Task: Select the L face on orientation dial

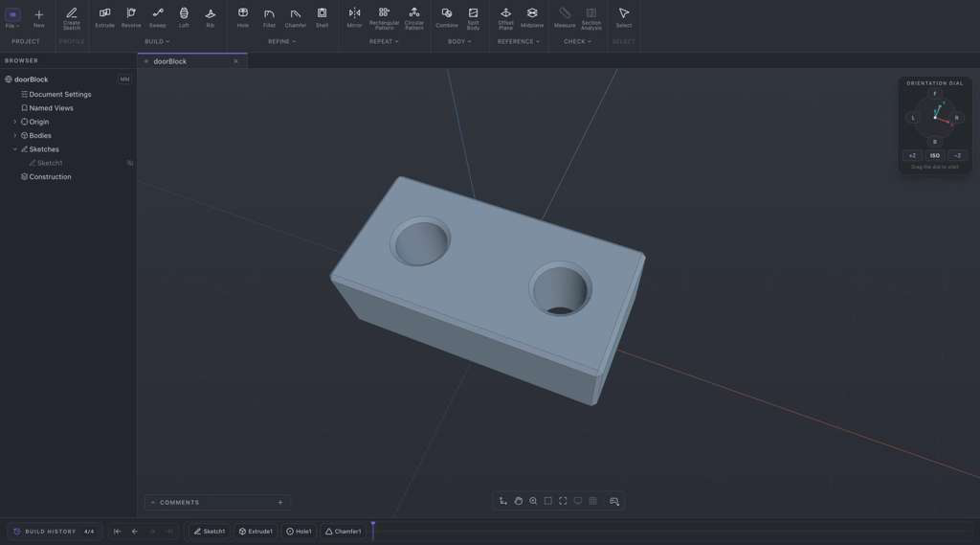Action: 913,118
